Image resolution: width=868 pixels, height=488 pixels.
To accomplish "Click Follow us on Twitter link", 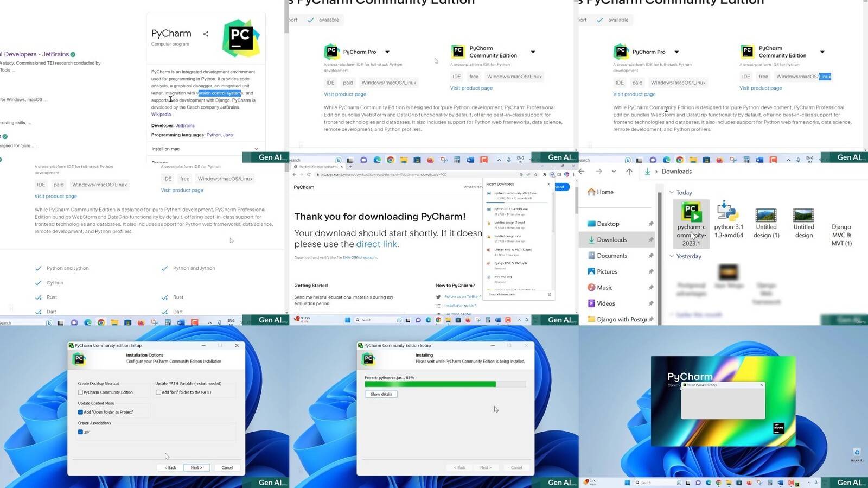I will pyautogui.click(x=462, y=297).
